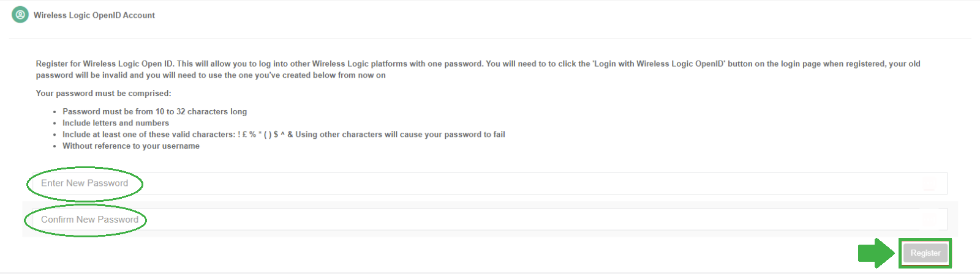Click the green account profile icon
The width and height of the screenshot is (980, 274).
[20, 15]
